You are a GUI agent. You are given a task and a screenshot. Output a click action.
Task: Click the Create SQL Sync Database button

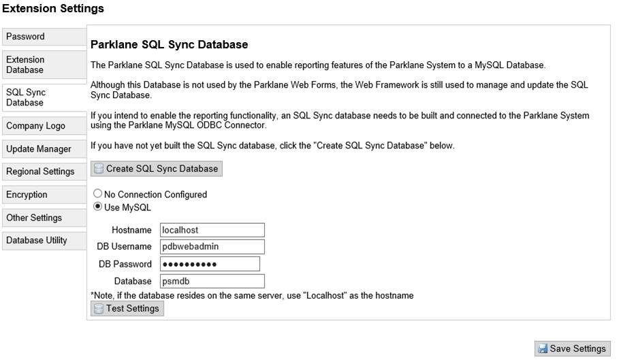(157, 169)
